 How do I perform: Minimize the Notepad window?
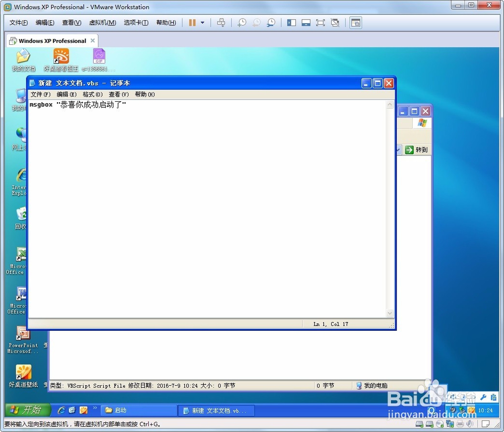click(366, 84)
